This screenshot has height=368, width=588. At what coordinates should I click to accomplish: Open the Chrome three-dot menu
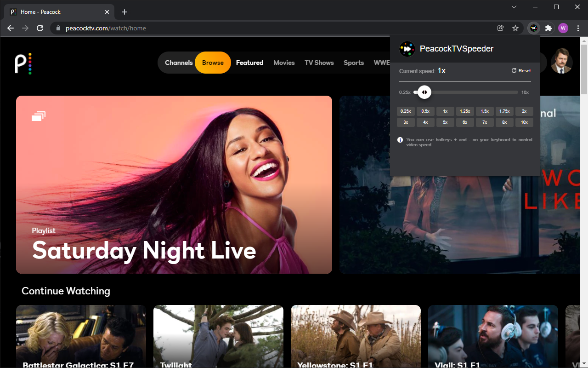[578, 28]
